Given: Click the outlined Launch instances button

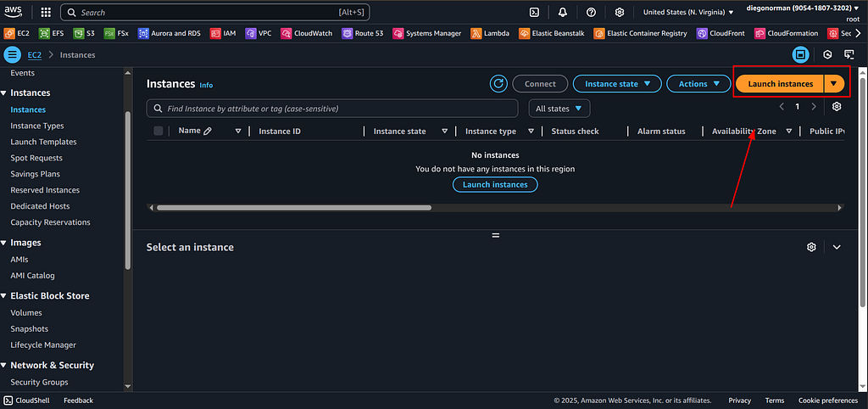Looking at the screenshot, I should pyautogui.click(x=495, y=184).
